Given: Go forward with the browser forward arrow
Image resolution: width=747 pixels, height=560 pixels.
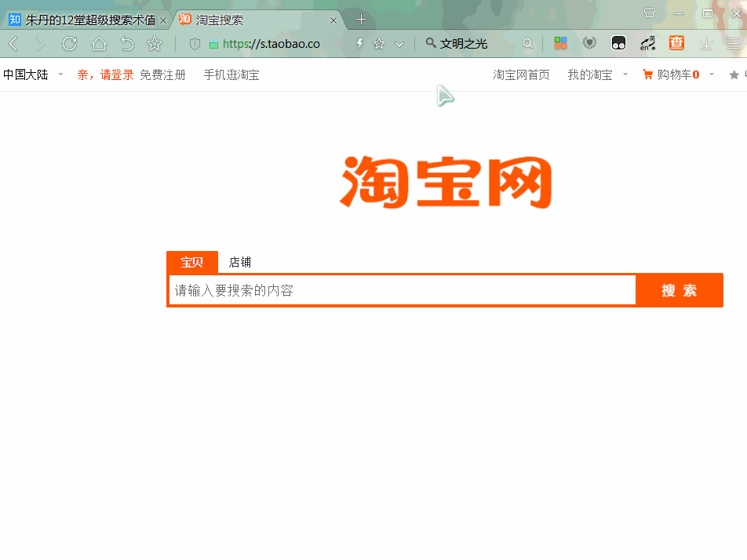Looking at the screenshot, I should click(x=40, y=44).
